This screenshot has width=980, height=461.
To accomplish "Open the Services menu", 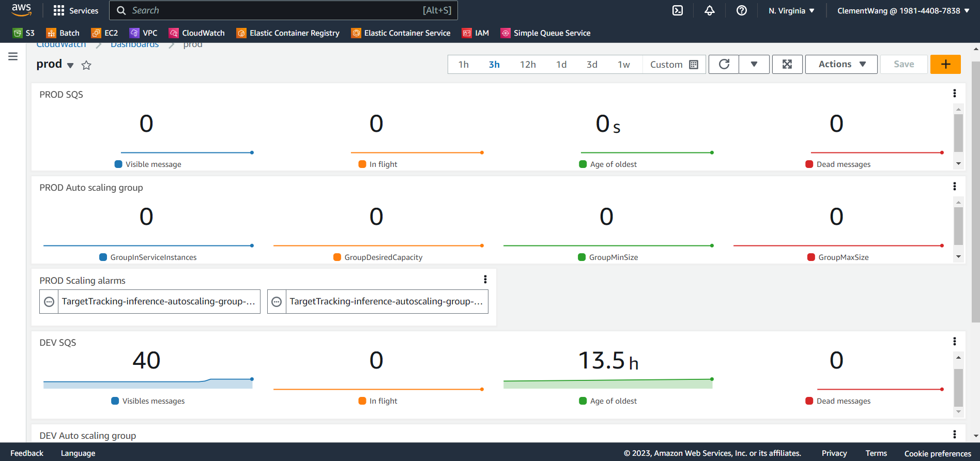I will [x=76, y=10].
